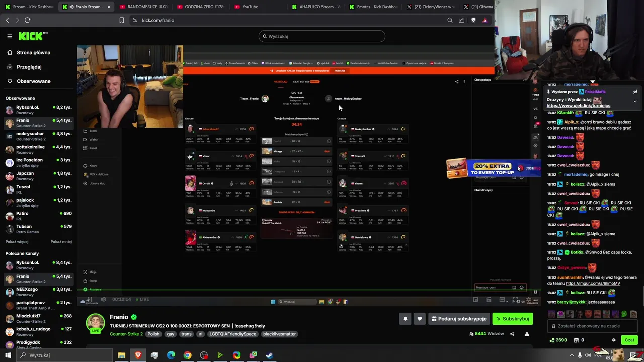Toggle heart follow button for Franio
The height and width of the screenshot is (362, 644).
(420, 319)
